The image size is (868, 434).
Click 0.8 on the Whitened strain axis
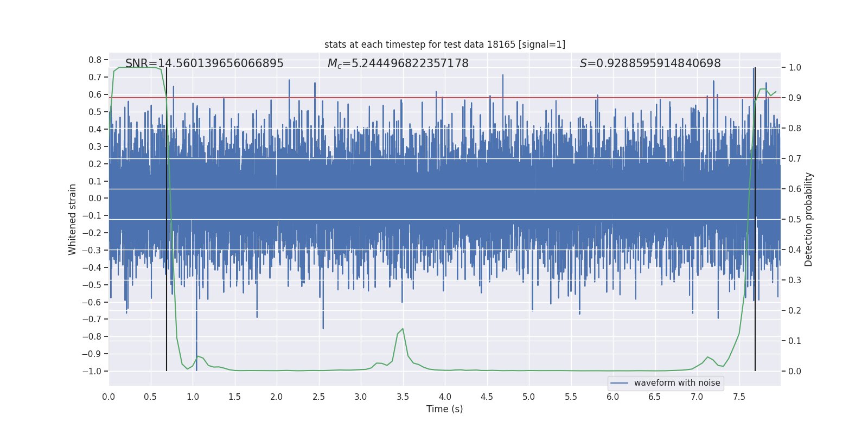tap(95, 60)
